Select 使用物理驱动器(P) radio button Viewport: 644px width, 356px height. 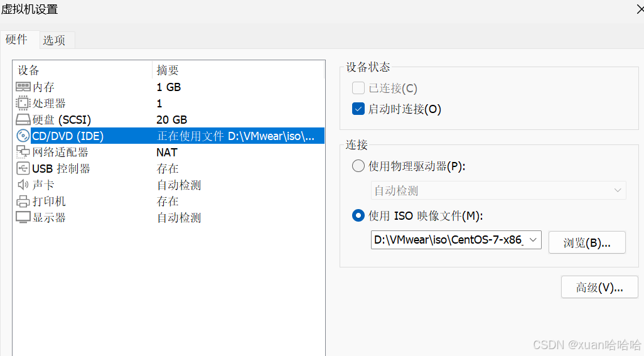point(358,166)
